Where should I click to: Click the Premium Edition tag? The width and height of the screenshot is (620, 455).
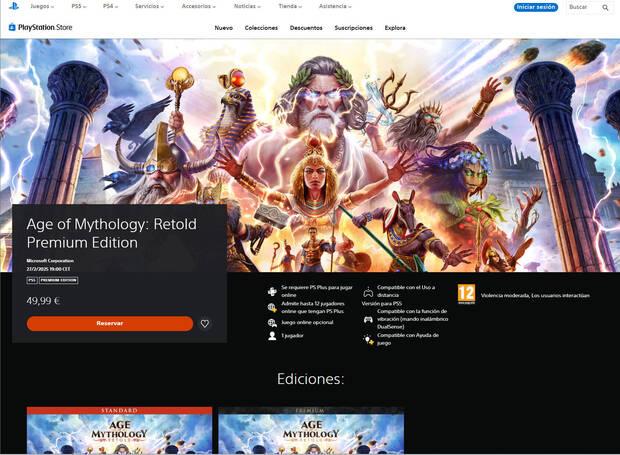coord(59,280)
